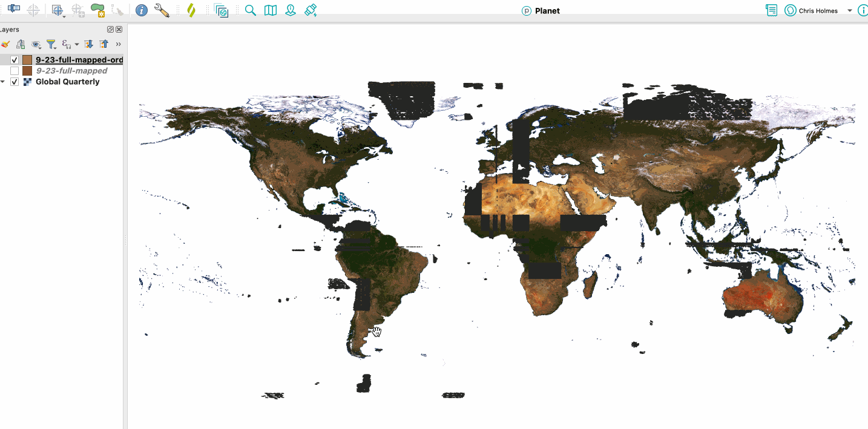The height and width of the screenshot is (429, 868).
Task: Open the wrench settings tool
Action: point(162,10)
